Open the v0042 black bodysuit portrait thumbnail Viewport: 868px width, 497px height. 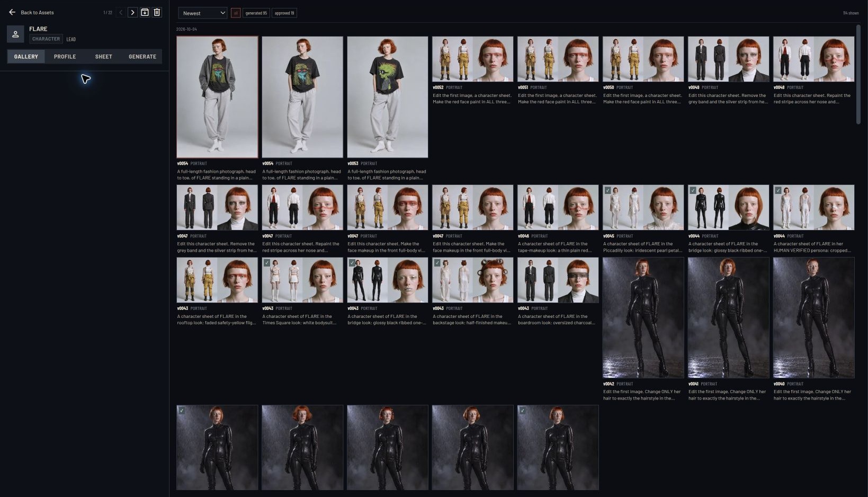pos(643,317)
